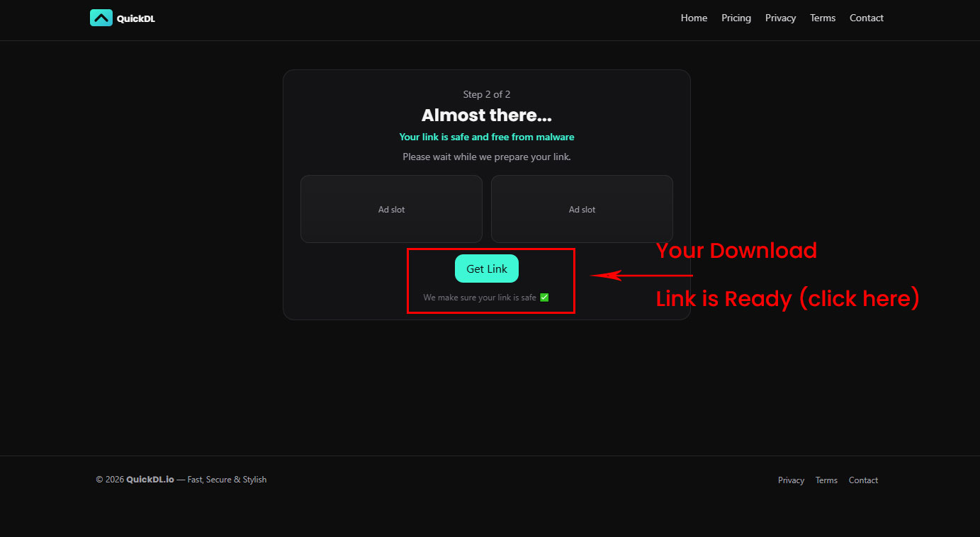Click the QuickDL brand name in header
The height and width of the screenshot is (537, 980).
pos(136,18)
